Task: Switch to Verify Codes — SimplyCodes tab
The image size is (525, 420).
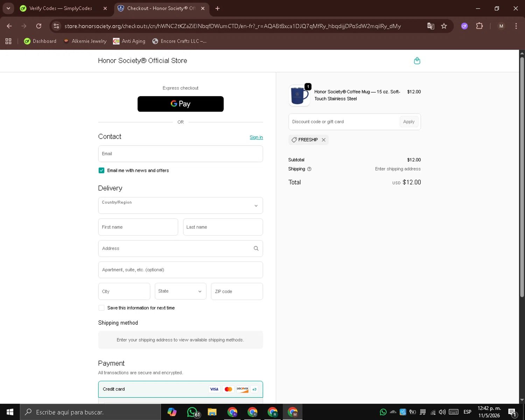Action: click(61, 8)
